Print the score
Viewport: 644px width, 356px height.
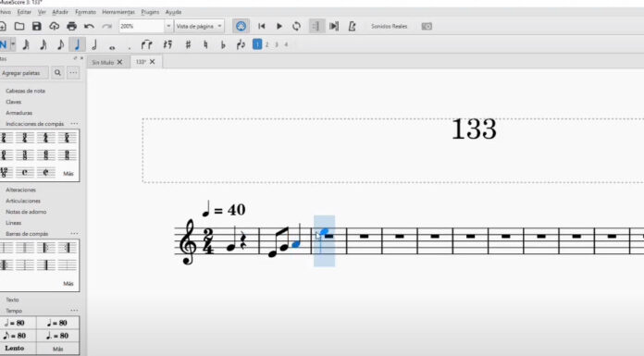[x=72, y=26]
